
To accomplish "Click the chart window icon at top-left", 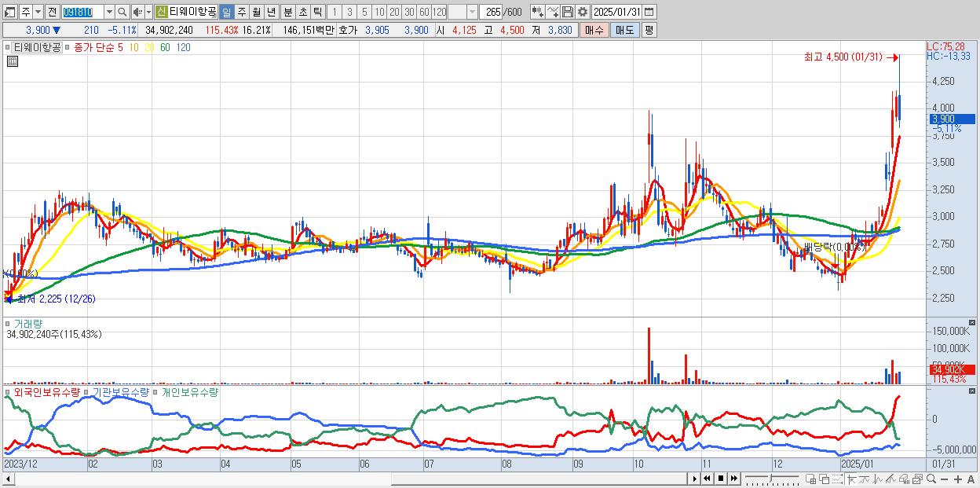I will (9, 12).
